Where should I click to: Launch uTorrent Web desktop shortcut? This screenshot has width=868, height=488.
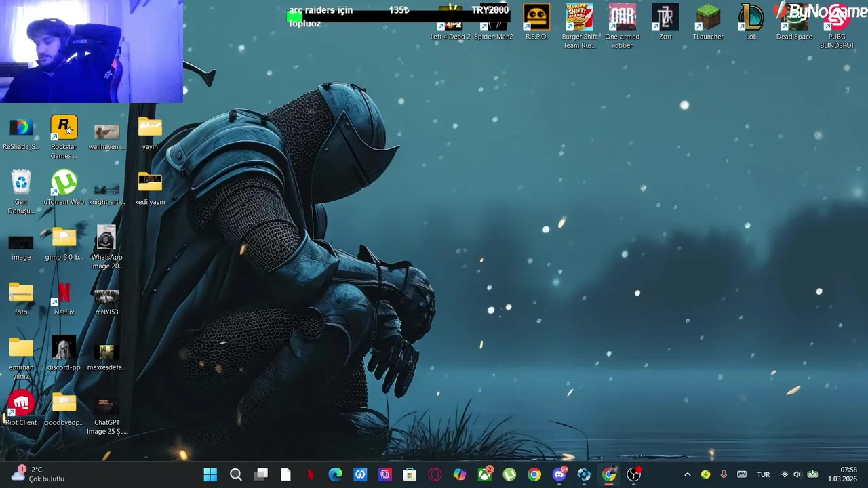point(64,188)
